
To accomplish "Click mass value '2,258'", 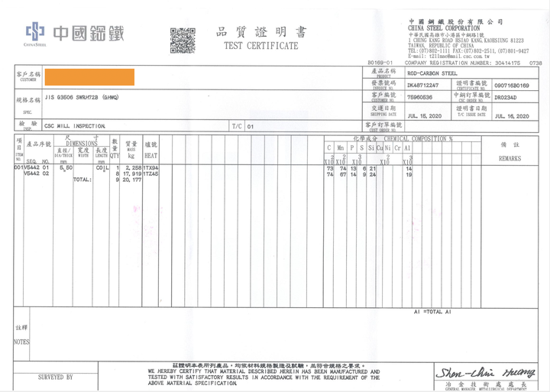I will (134, 168).
